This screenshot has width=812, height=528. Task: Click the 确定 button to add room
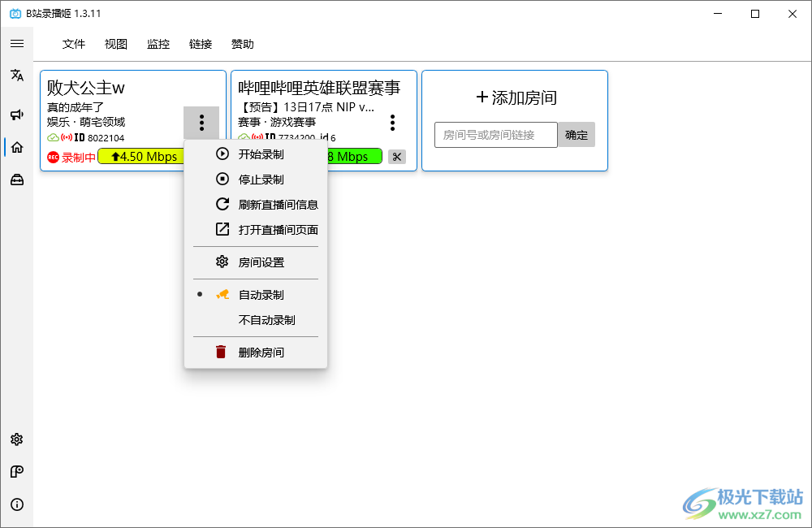(x=577, y=135)
